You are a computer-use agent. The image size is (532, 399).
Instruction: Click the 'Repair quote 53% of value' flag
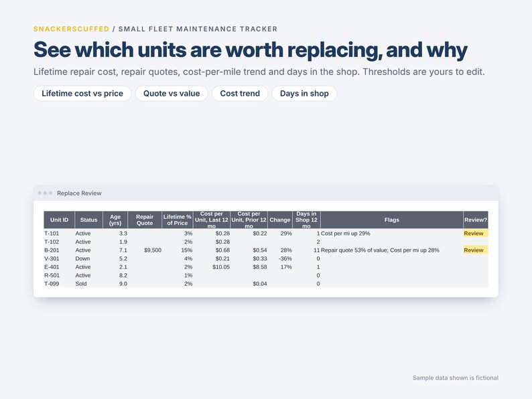(354, 250)
